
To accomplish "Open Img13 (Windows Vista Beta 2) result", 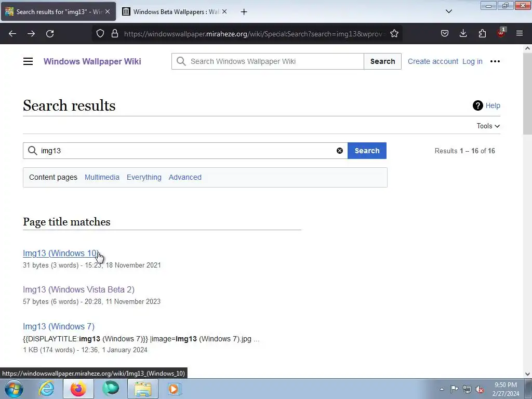I will (79, 289).
